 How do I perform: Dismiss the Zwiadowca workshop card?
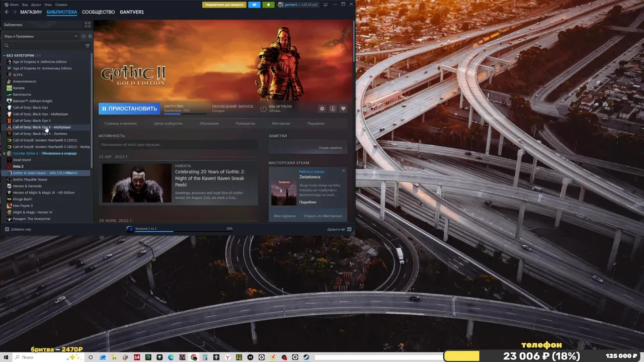344,170
